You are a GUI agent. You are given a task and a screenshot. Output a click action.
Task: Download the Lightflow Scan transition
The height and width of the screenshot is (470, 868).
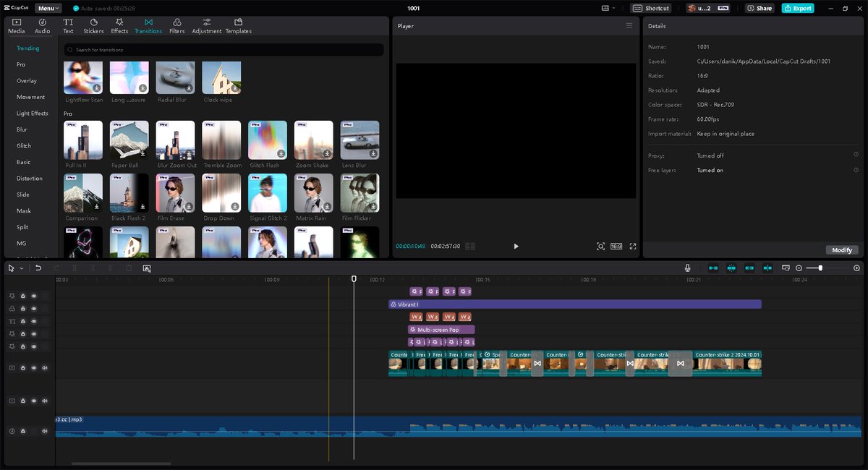pos(97,88)
